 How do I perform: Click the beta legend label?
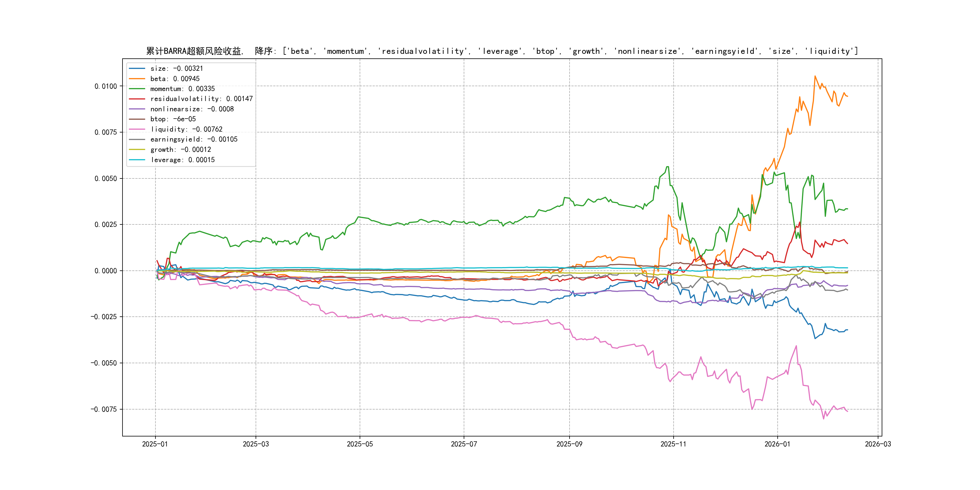click(175, 79)
